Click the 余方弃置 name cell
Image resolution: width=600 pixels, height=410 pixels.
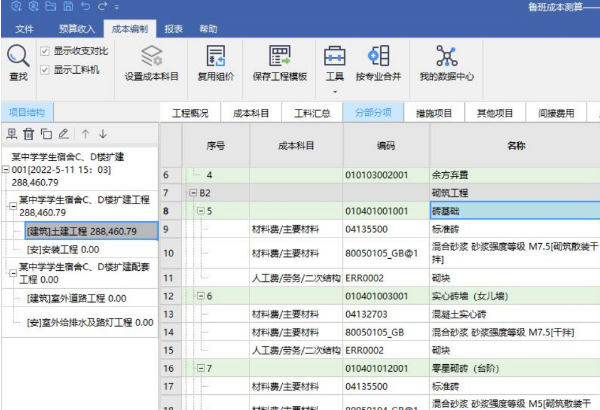(515, 175)
